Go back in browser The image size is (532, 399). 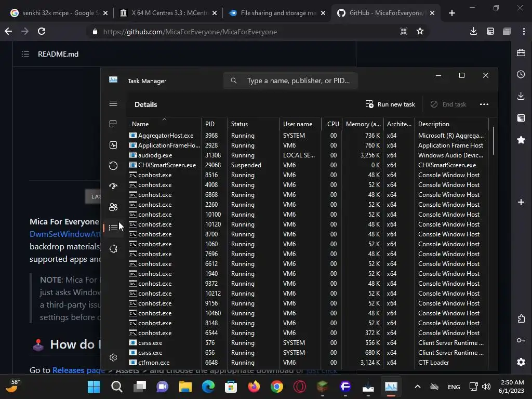(x=8, y=32)
